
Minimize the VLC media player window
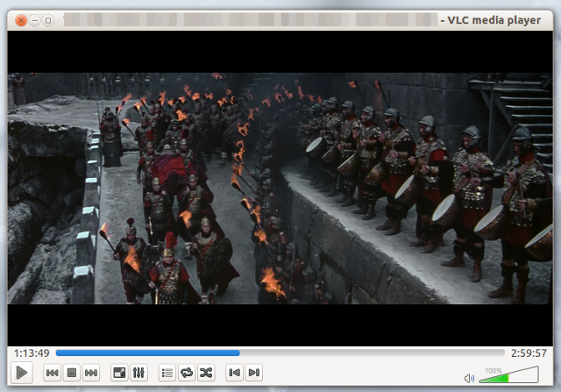tap(35, 20)
